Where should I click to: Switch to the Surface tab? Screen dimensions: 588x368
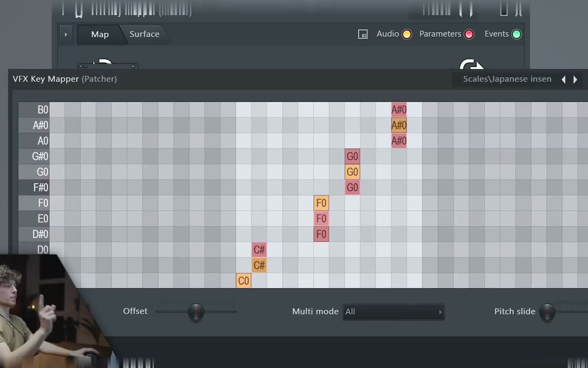coord(144,34)
